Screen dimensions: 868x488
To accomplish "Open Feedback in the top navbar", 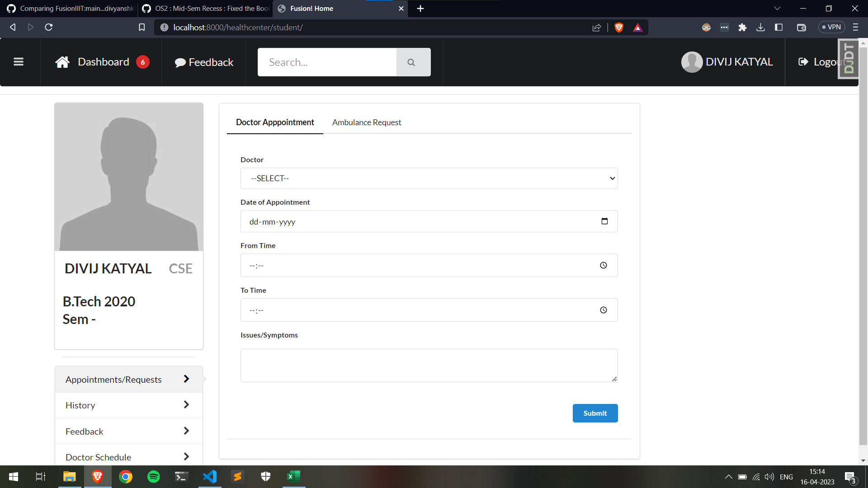I will pyautogui.click(x=204, y=62).
